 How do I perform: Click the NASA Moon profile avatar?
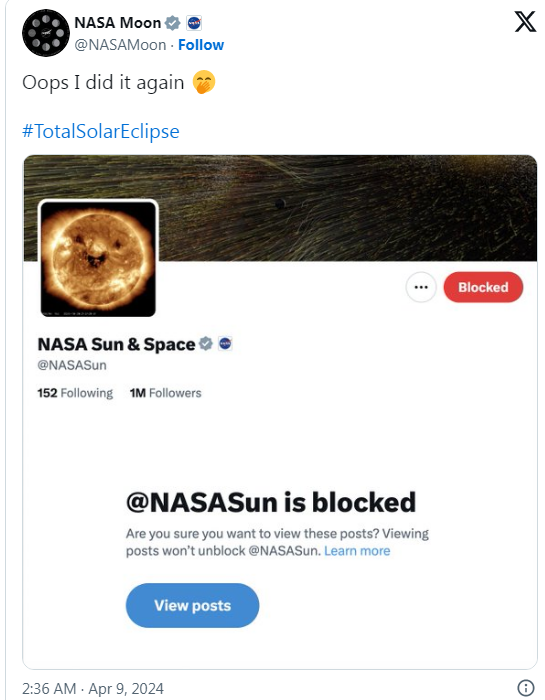[46, 33]
